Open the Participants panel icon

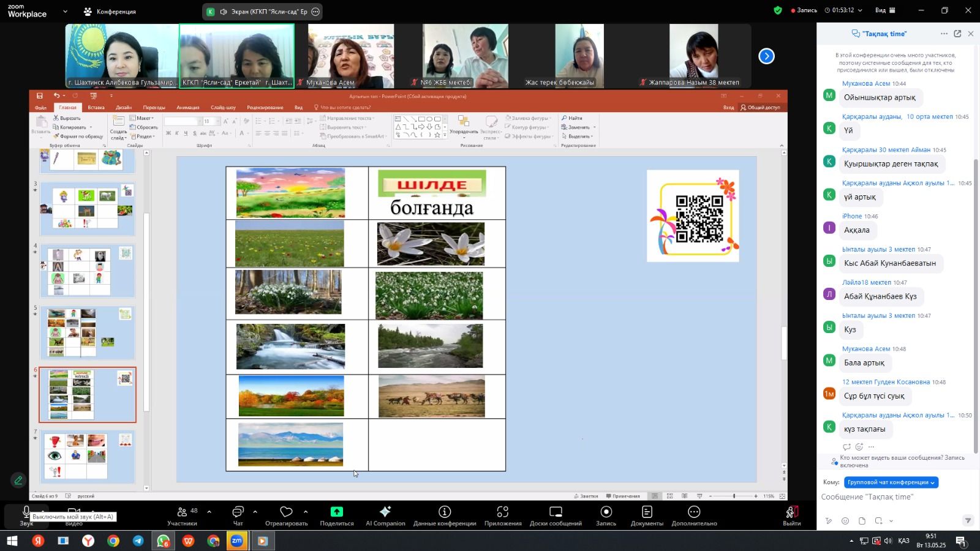coord(182,512)
